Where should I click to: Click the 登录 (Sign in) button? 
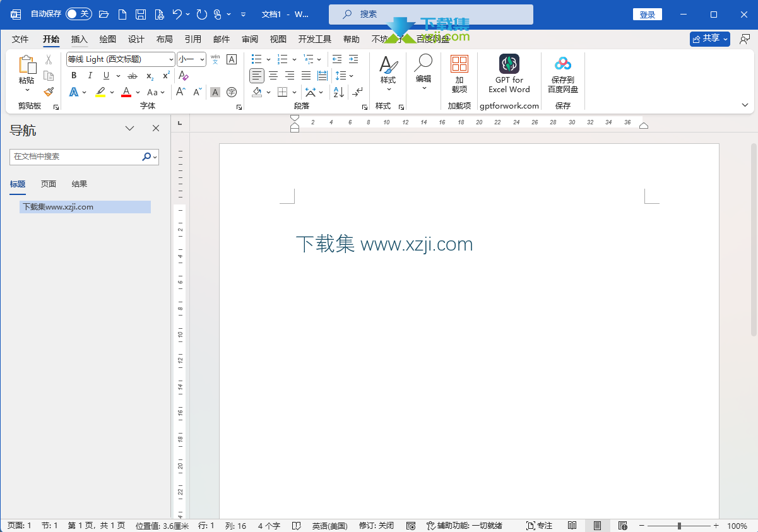pyautogui.click(x=648, y=15)
